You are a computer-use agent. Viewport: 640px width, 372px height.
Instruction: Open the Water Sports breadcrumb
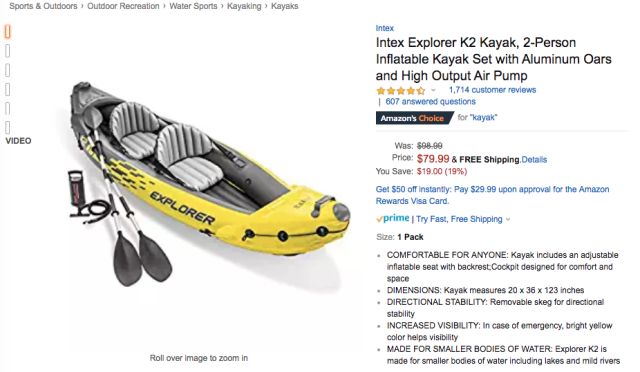pos(193,6)
